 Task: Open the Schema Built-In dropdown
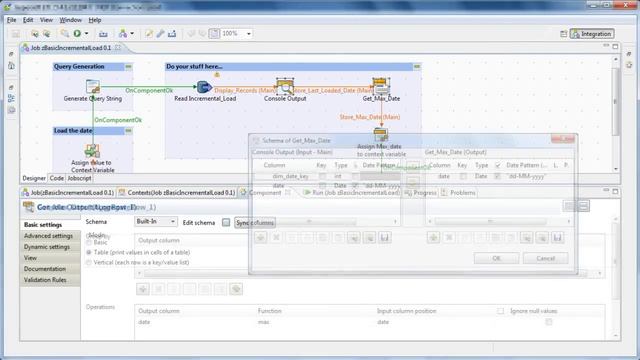156,221
